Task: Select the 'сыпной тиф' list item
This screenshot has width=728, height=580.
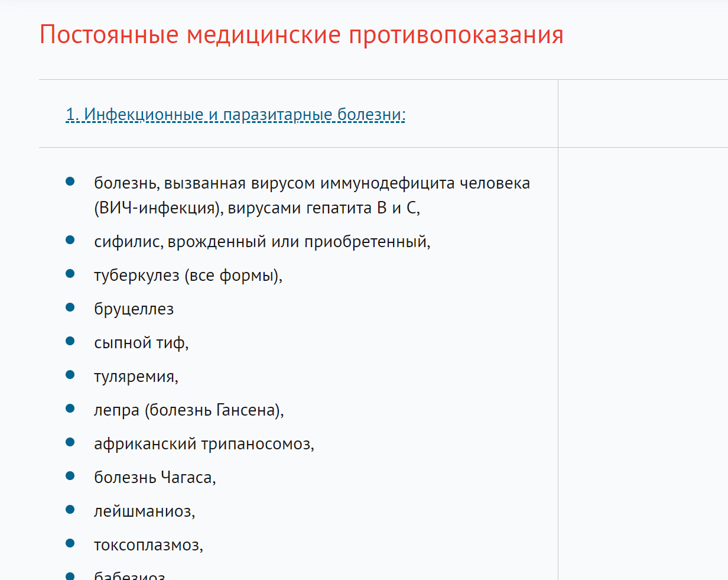Action: [x=141, y=343]
